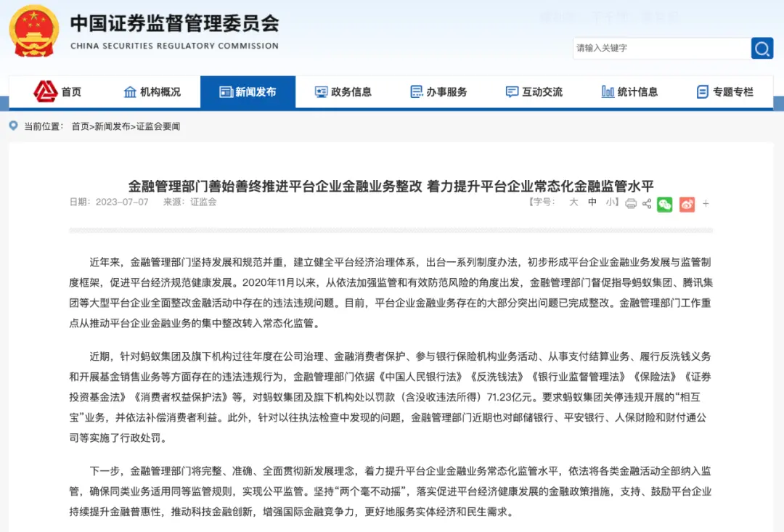The image size is (784, 532).
Task: Click the source text 证监会
Action: pos(203,202)
